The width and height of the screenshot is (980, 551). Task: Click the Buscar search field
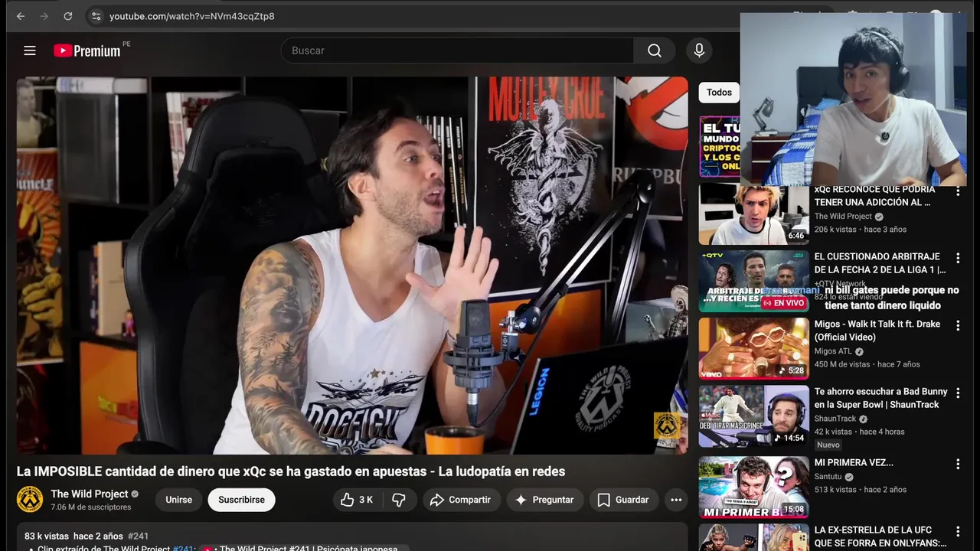click(x=458, y=51)
